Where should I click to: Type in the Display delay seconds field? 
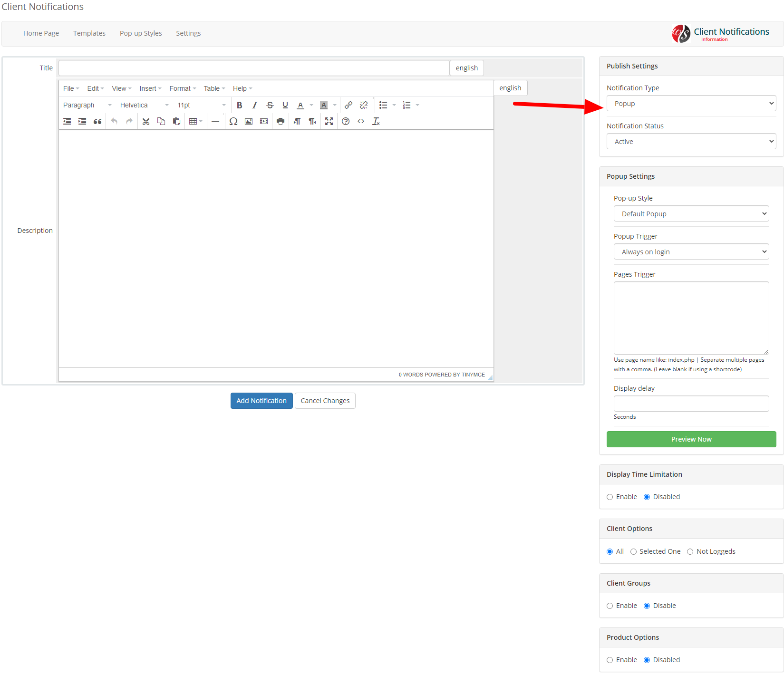[691, 403]
